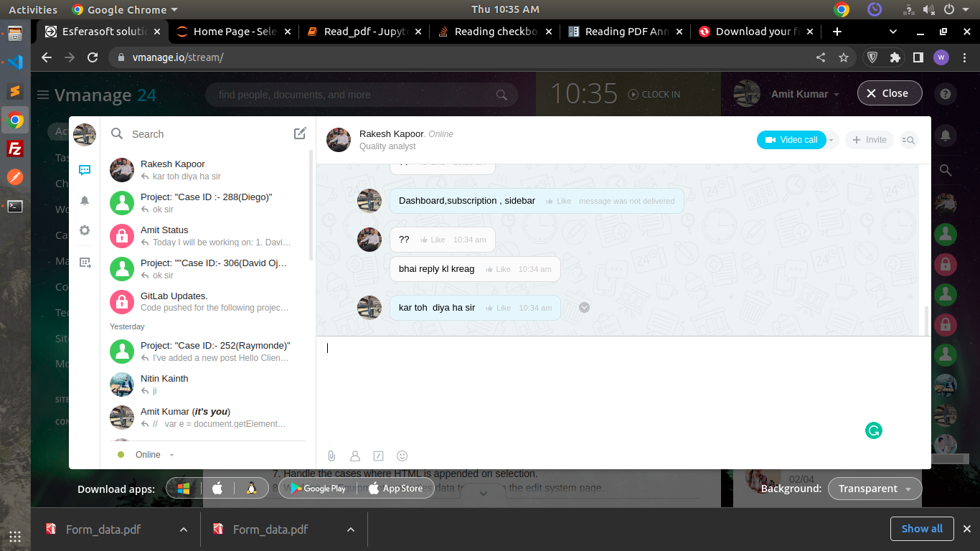Expand the Video call options arrow

(x=831, y=140)
